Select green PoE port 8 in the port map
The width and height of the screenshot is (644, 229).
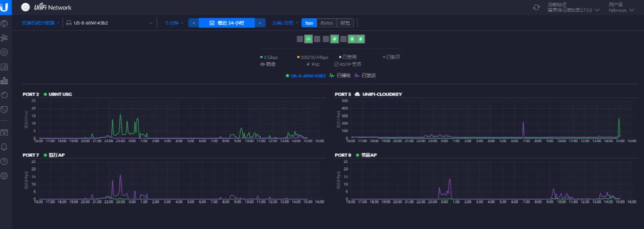pyautogui.click(x=361, y=39)
